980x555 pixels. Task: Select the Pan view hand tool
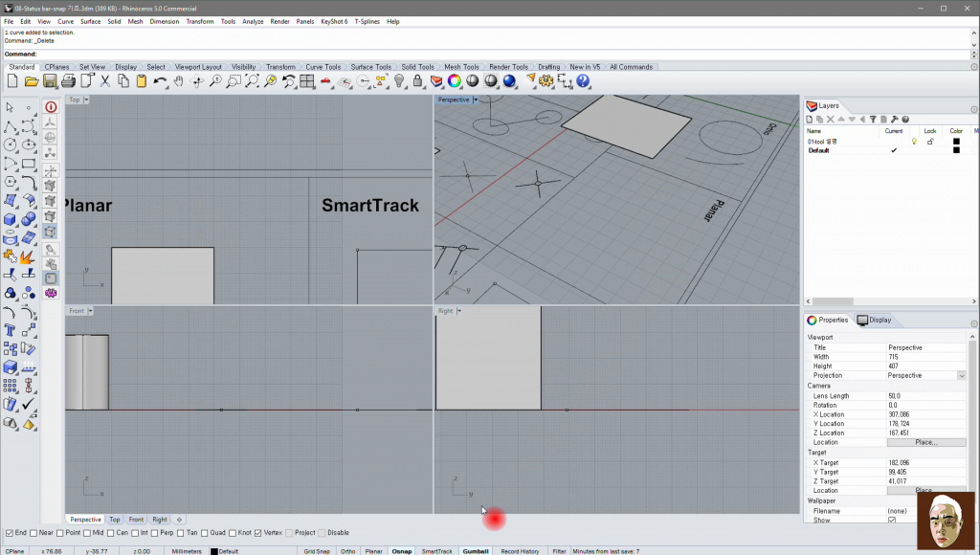(x=179, y=81)
